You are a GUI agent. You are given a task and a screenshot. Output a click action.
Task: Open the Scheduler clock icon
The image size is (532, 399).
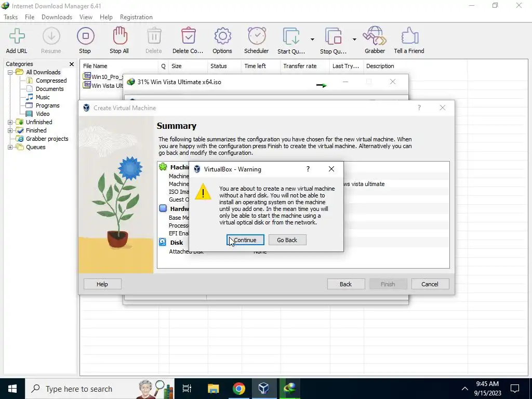[257, 36]
